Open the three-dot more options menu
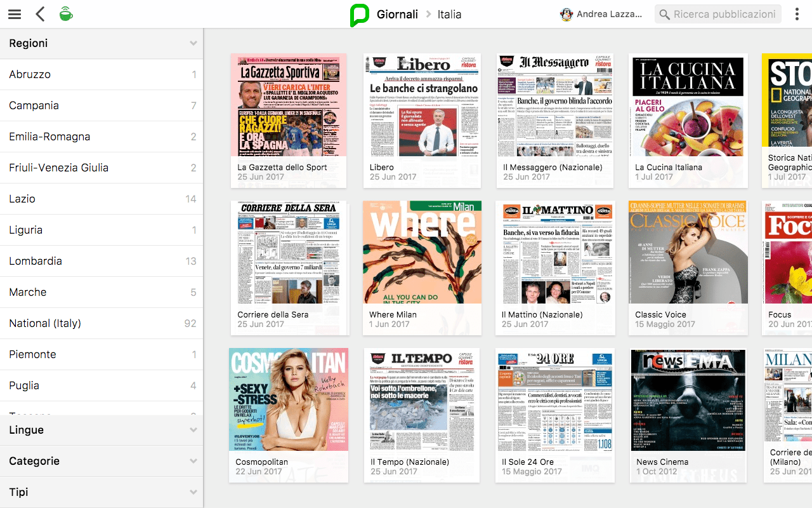The height and width of the screenshot is (508, 812). click(x=797, y=14)
